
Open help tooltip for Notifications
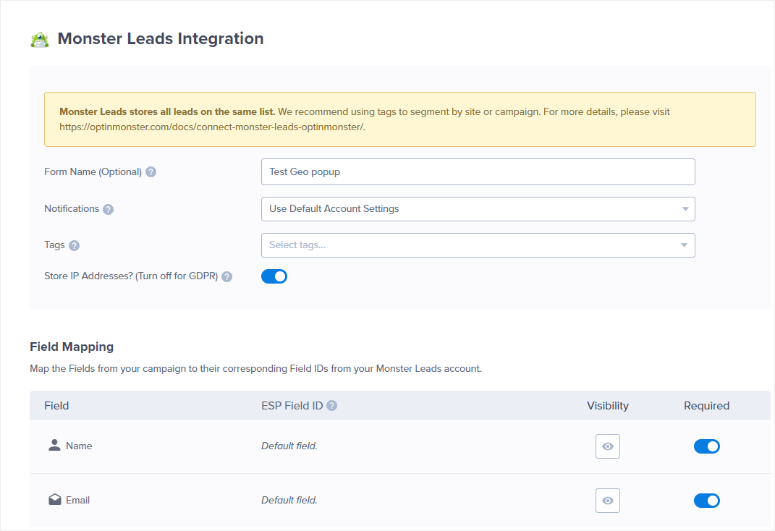[x=108, y=209]
